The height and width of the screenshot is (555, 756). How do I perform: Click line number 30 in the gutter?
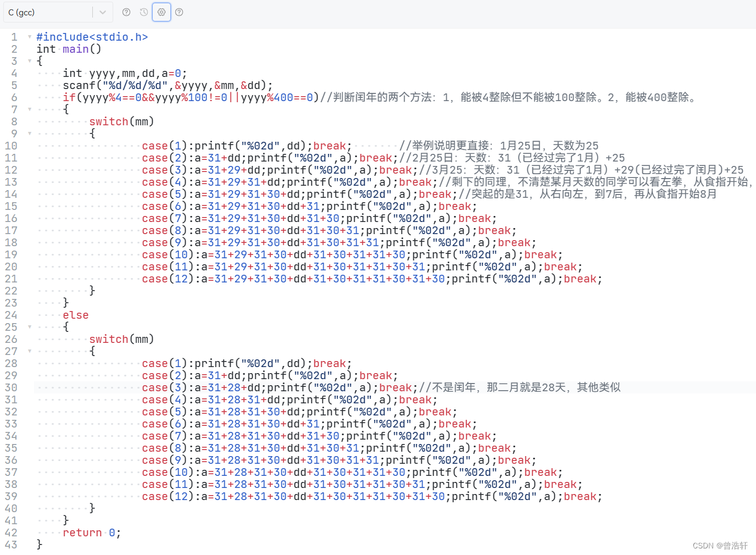tap(11, 387)
